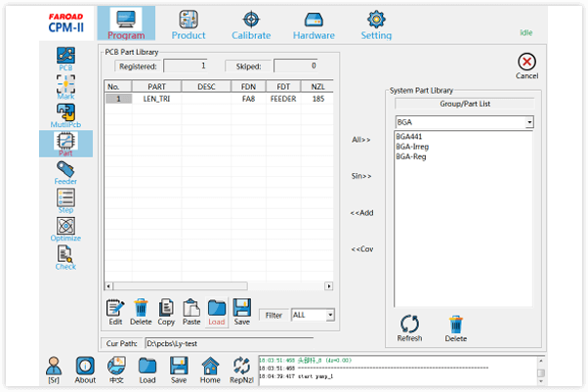The width and height of the screenshot is (588, 392).
Task: Switch language with the 中文 icon
Action: click(x=116, y=370)
